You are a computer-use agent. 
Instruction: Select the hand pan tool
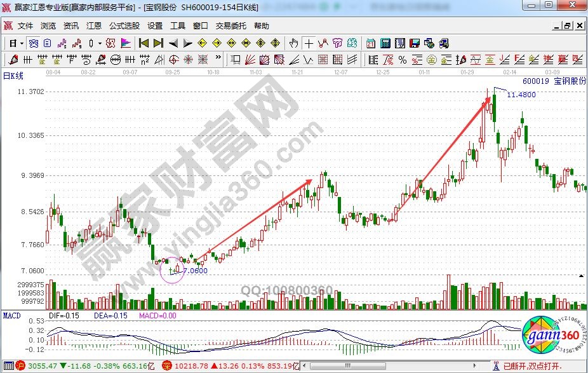293,44
